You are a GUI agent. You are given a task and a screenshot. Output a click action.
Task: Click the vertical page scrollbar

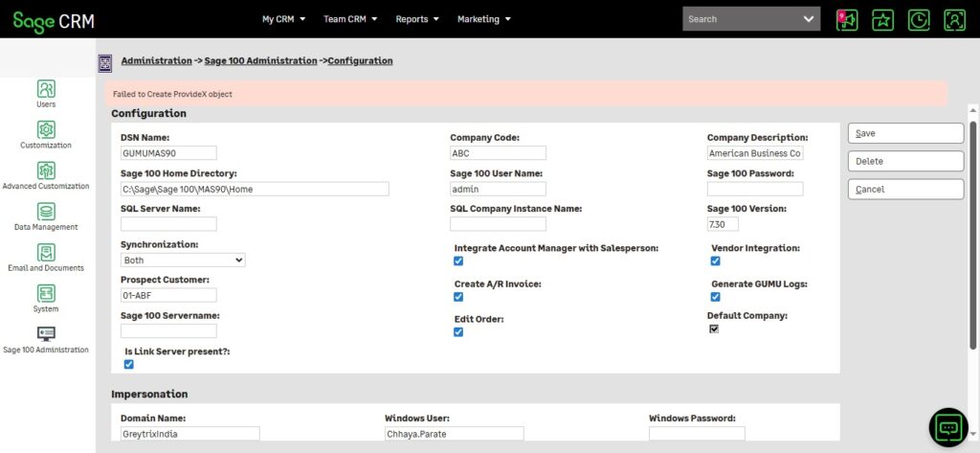click(x=973, y=235)
